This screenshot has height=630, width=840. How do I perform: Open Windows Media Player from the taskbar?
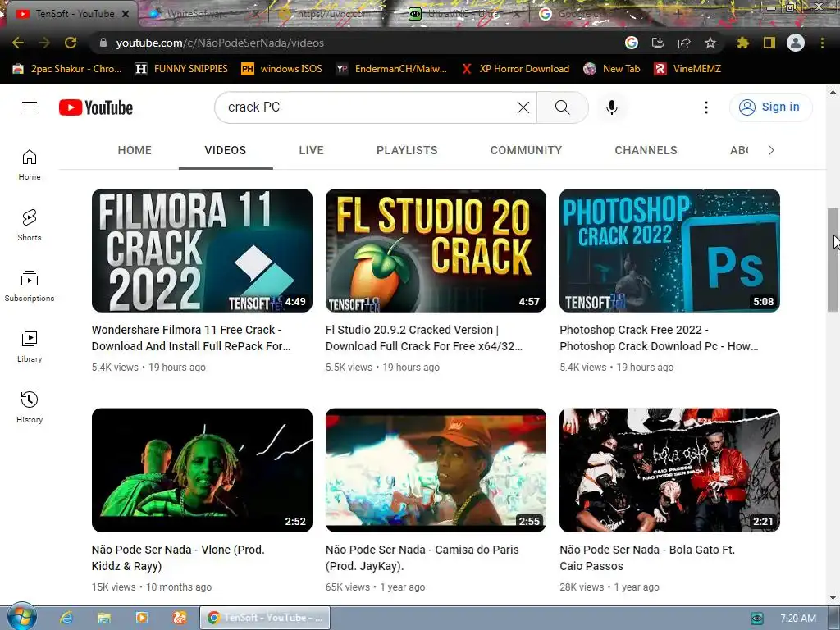142,618
